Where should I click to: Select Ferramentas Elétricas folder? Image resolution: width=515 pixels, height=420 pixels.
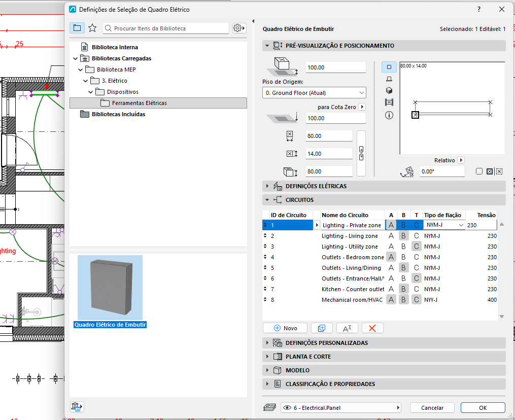point(158,103)
